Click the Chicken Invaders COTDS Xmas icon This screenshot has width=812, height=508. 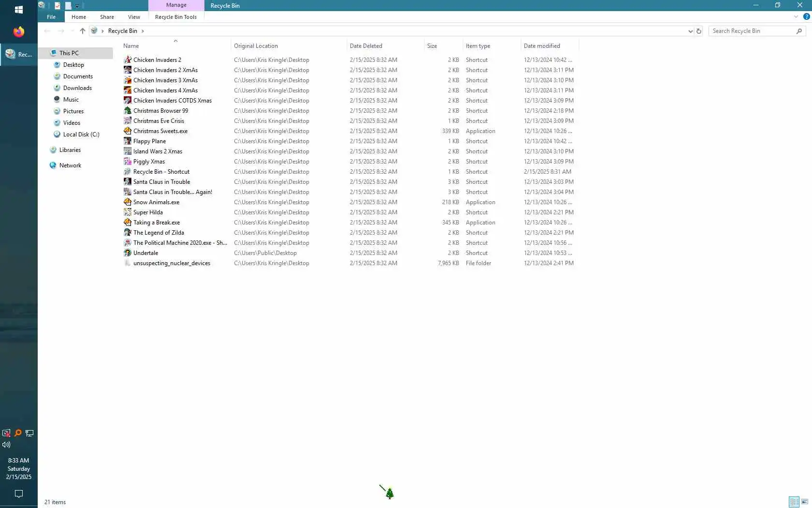(x=128, y=101)
